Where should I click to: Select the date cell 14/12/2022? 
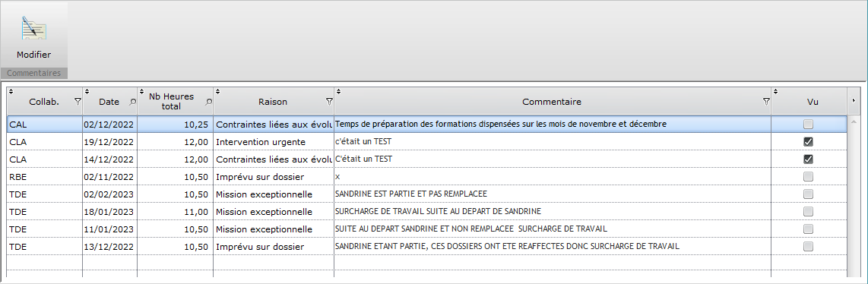[110, 159]
